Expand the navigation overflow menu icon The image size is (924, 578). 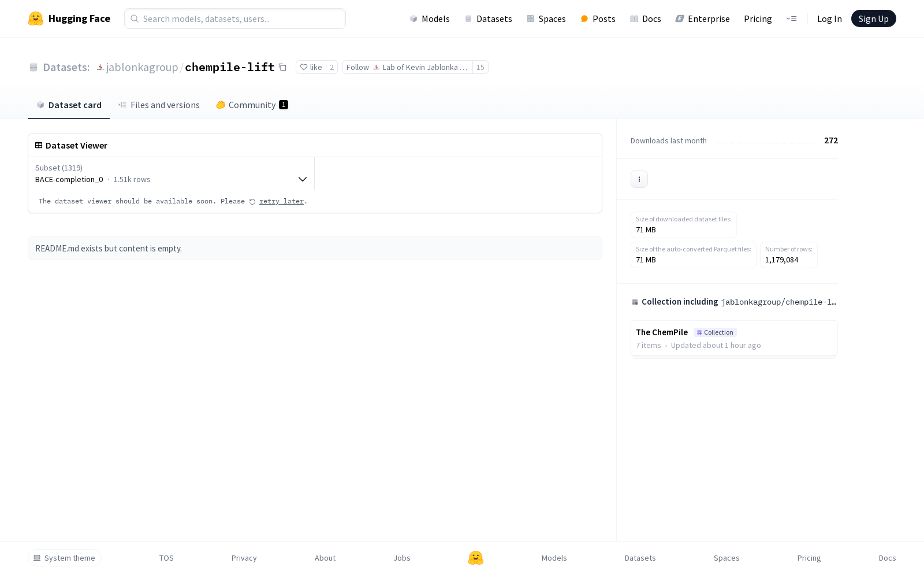(x=791, y=18)
